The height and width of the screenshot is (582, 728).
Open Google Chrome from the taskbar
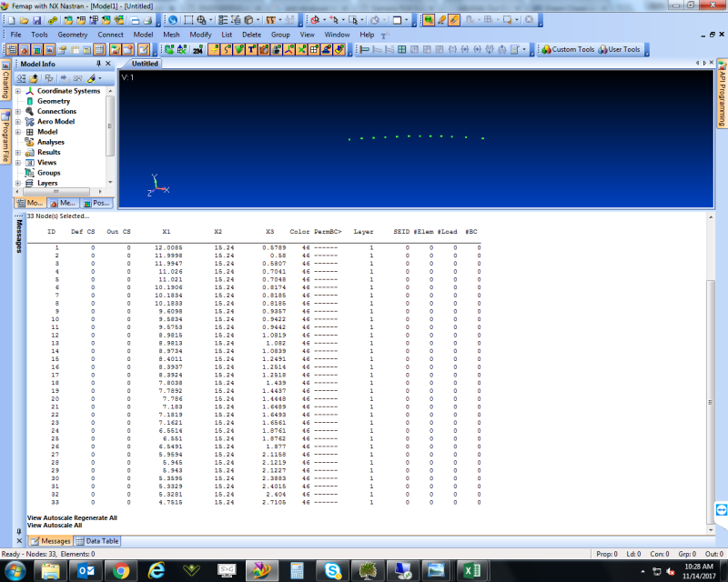[121, 570]
